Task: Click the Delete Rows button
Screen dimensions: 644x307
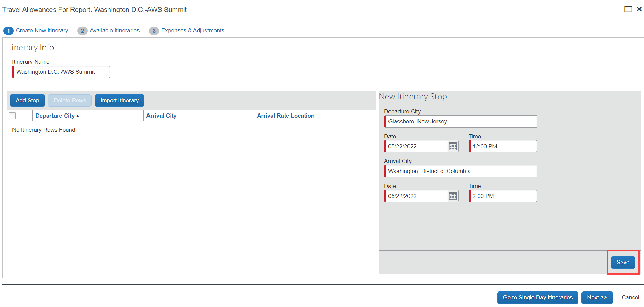Action: [x=70, y=100]
